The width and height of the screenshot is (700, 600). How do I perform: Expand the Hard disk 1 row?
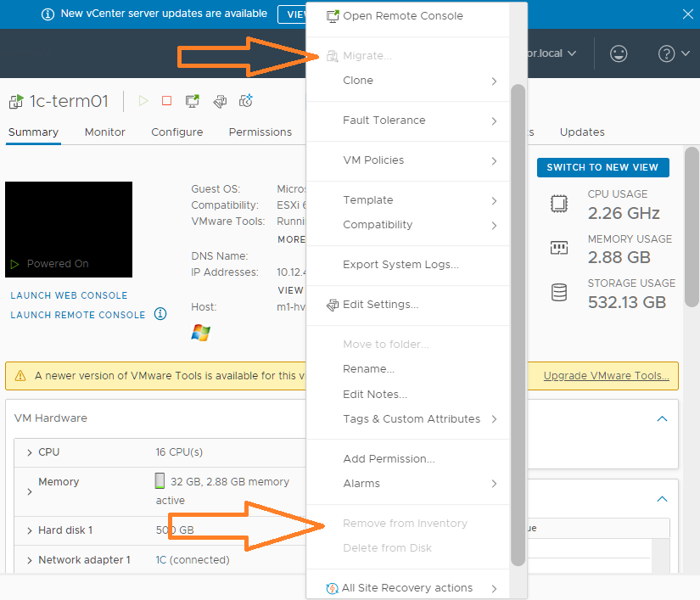click(x=30, y=530)
